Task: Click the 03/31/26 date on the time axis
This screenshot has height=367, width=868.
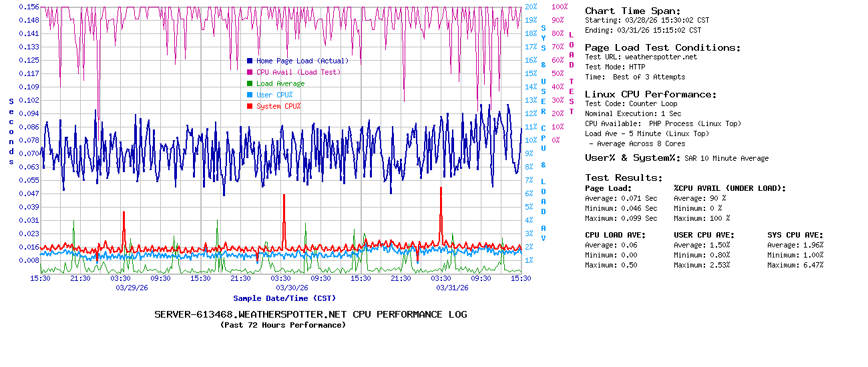Action: pyautogui.click(x=452, y=288)
